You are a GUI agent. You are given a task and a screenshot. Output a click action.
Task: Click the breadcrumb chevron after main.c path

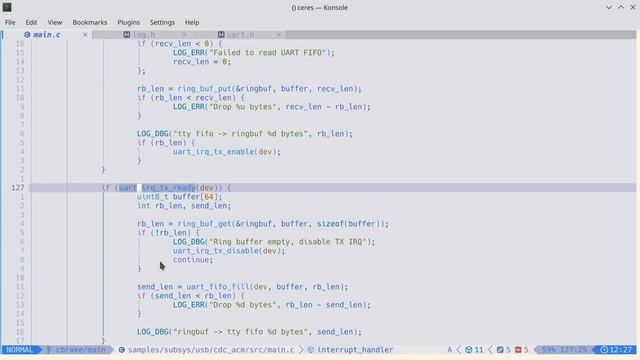tap(301, 350)
